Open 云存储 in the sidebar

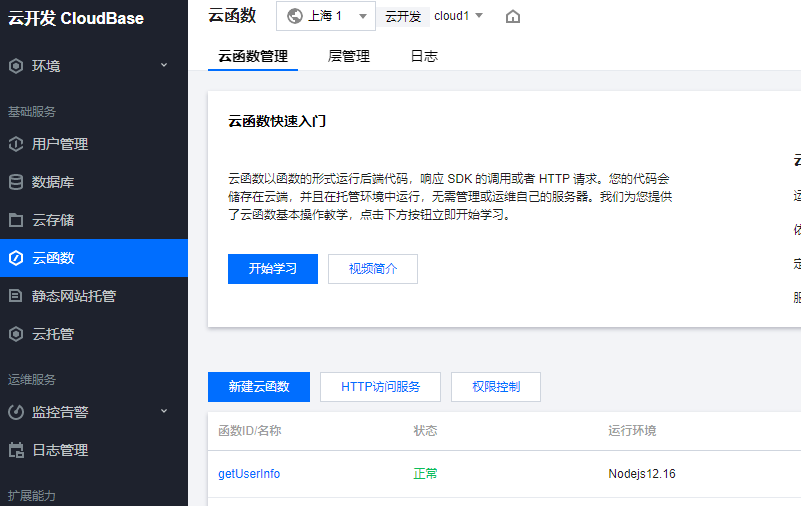click(94, 220)
